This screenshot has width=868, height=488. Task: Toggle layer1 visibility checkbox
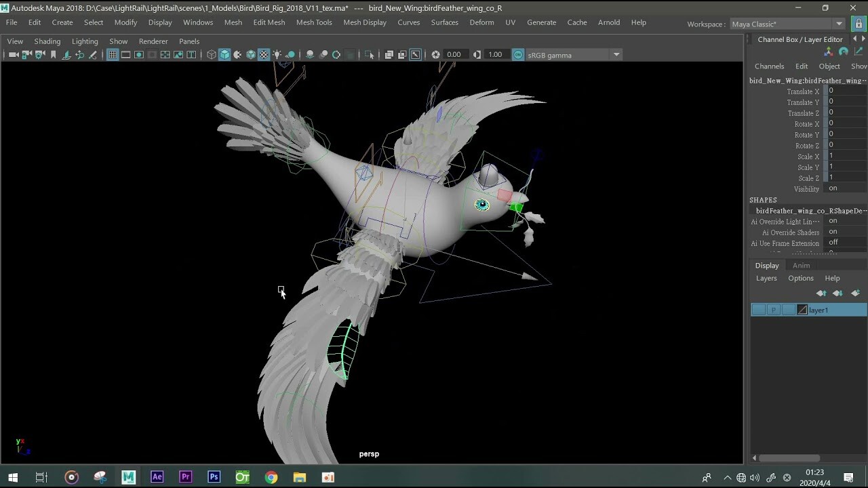(758, 309)
